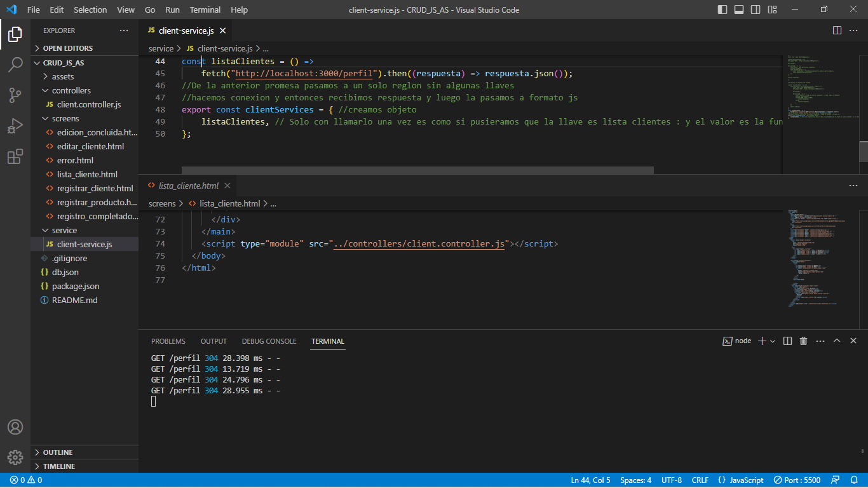Viewport: 868px width, 488px height.
Task: Click the node terminal label
Action: pos(737,341)
